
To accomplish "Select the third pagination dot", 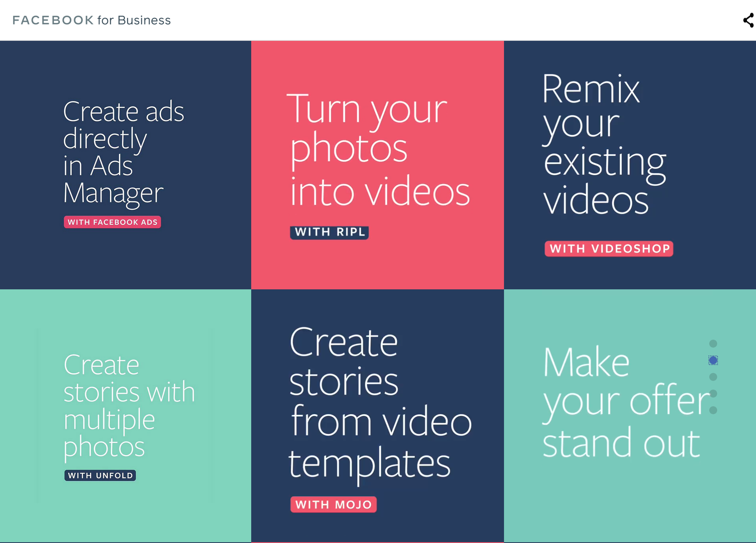I will click(713, 377).
